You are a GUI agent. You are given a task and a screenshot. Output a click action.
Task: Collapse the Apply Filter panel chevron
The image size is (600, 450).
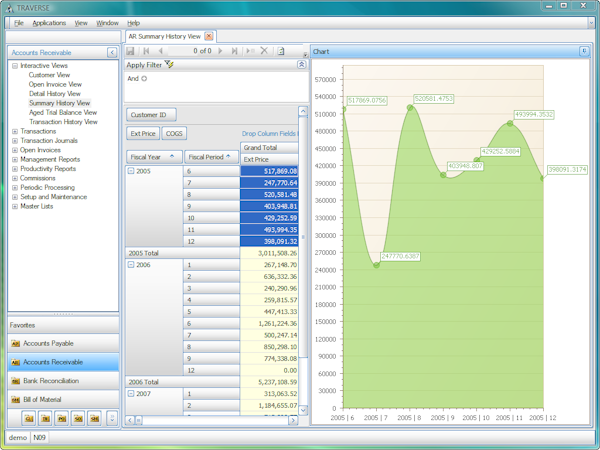coord(302,65)
